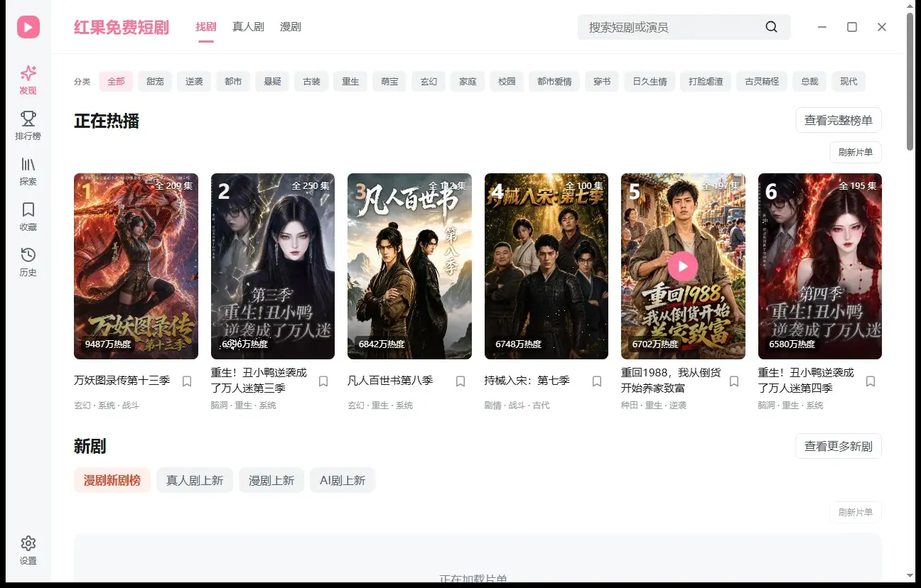Filter by the 总裁 category
The height and width of the screenshot is (588, 921).
(x=809, y=82)
